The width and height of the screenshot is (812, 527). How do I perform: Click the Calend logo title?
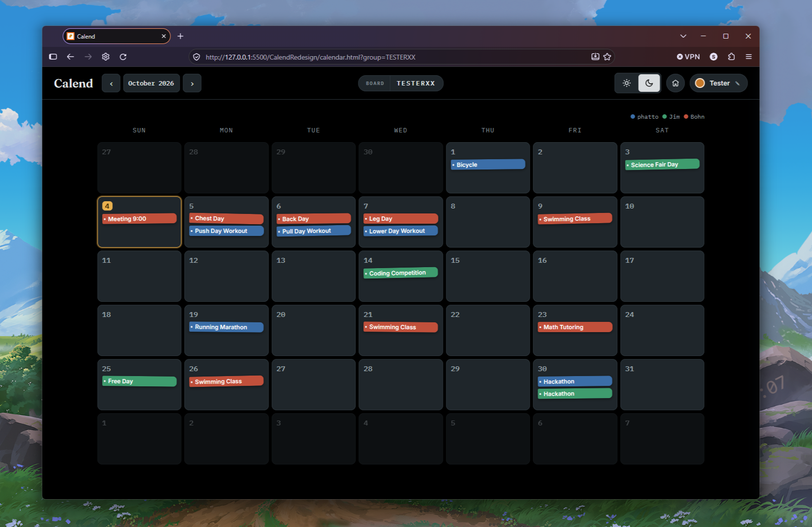pos(73,84)
